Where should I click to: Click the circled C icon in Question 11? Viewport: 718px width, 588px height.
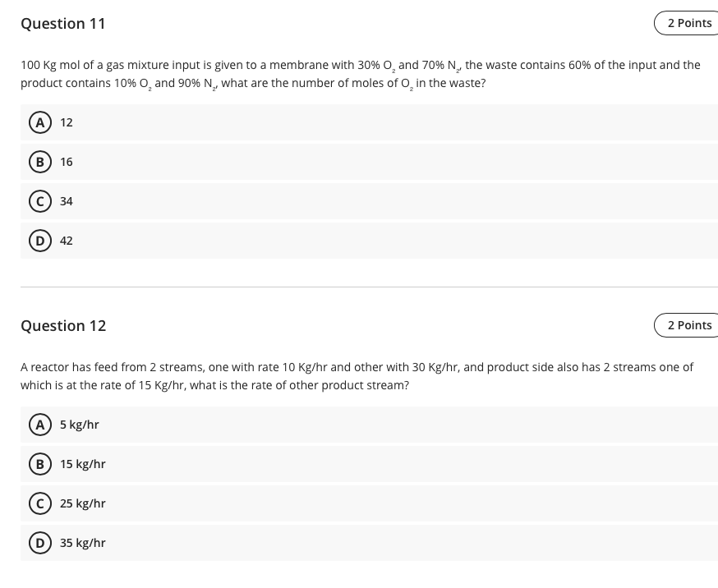point(40,200)
